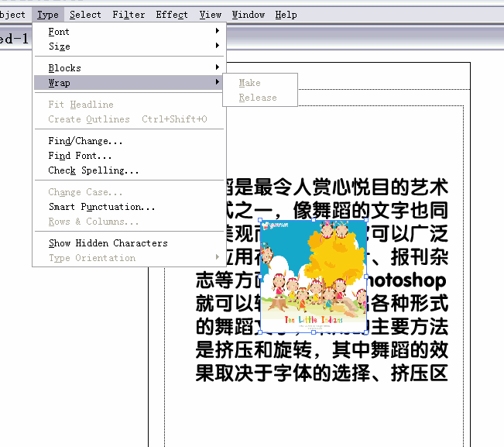Viewport: 504px width, 447px height.
Task: Select Change Case menu entry
Action: point(129,192)
